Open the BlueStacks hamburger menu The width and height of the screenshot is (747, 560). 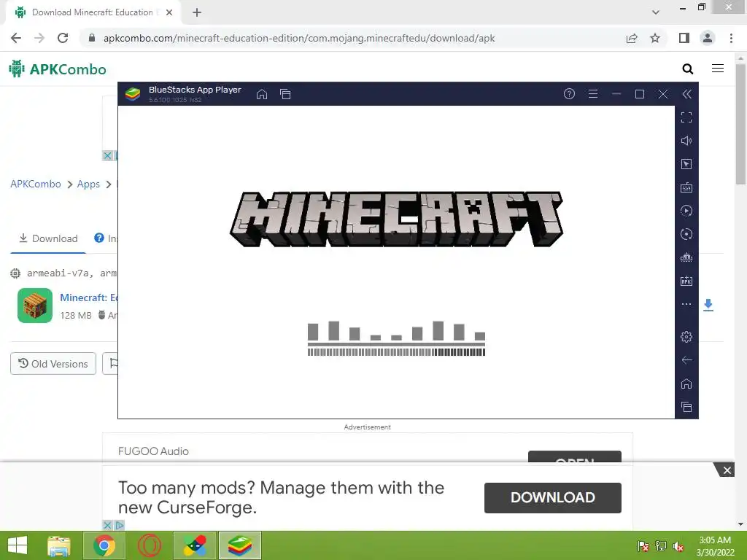[x=592, y=94]
